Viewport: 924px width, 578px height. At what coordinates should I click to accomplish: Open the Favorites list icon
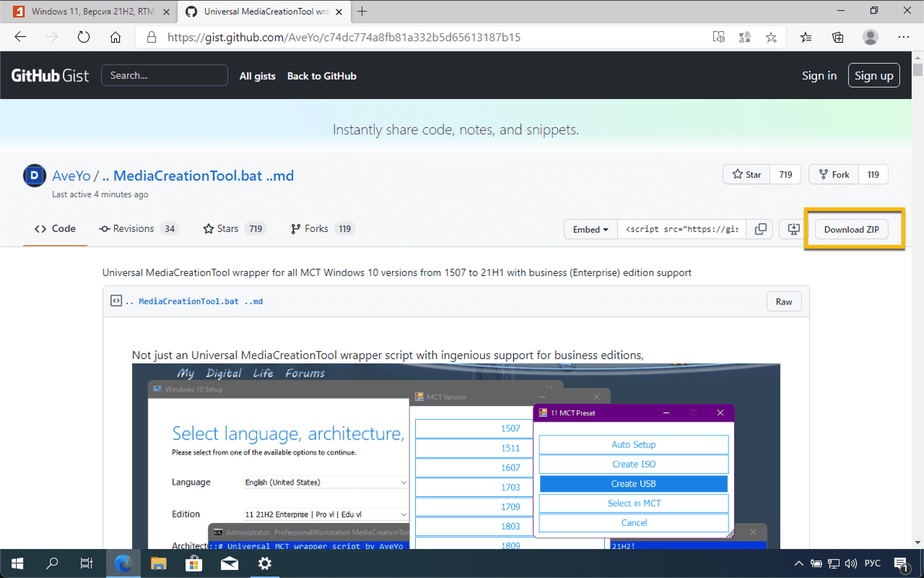806,37
